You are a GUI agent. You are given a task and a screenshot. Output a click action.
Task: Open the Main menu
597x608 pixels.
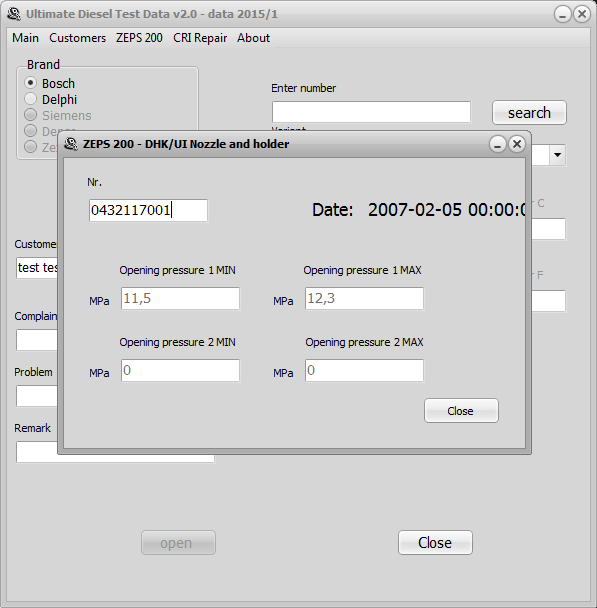click(25, 38)
